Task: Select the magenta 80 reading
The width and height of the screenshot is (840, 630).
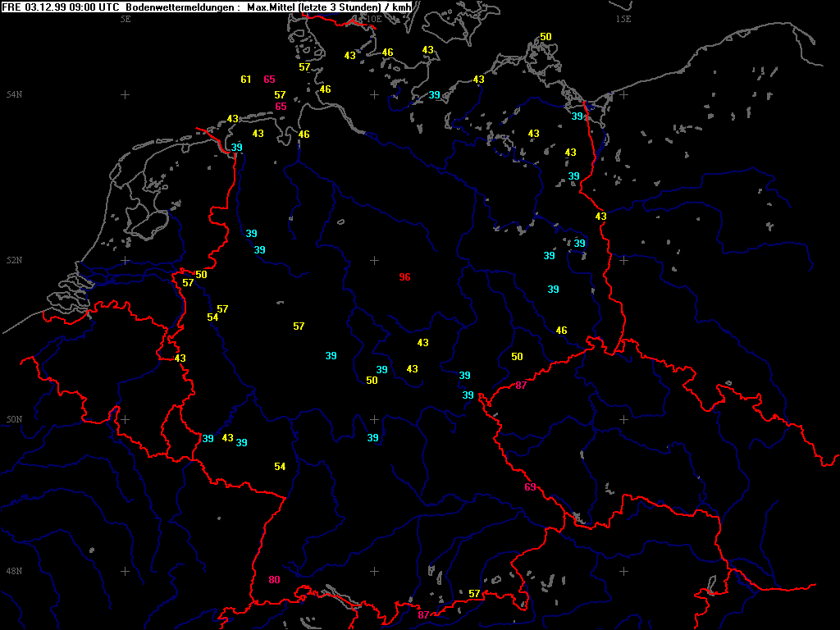Action: click(x=274, y=580)
